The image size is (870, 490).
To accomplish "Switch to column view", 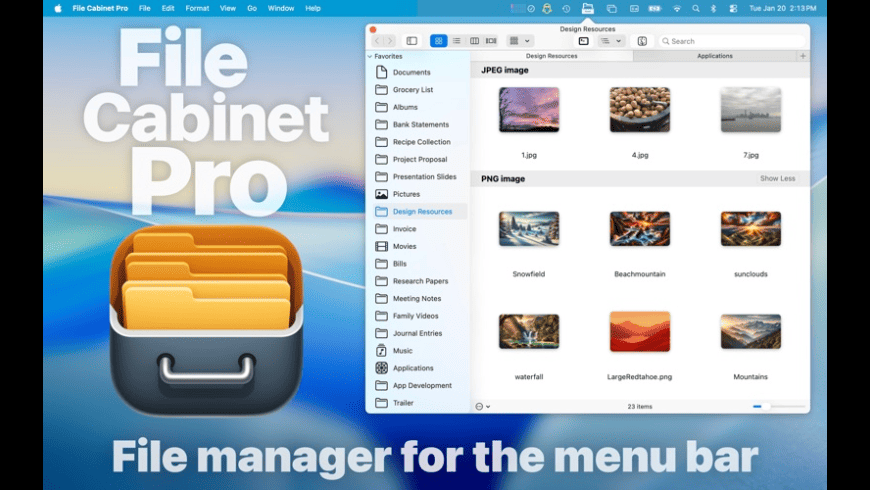I will (474, 41).
